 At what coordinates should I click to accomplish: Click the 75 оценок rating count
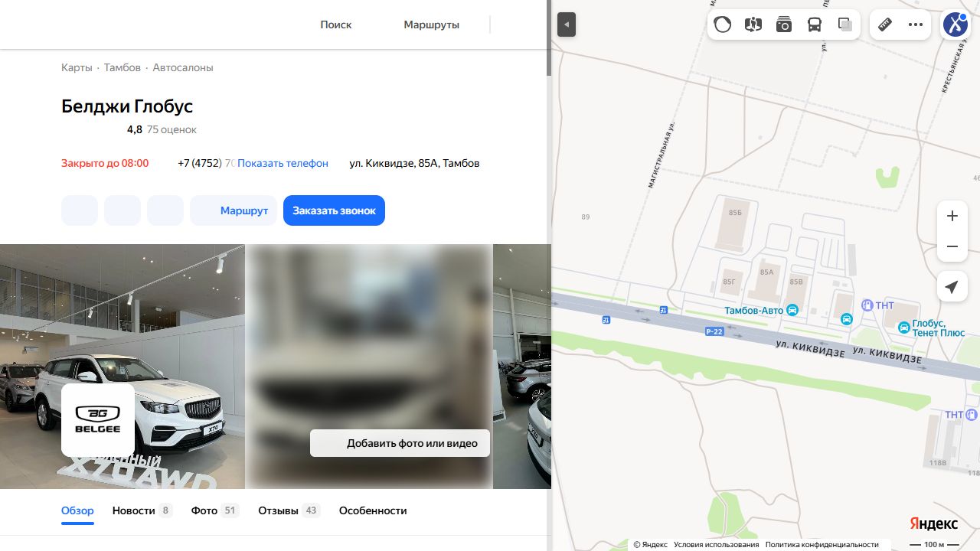click(171, 129)
